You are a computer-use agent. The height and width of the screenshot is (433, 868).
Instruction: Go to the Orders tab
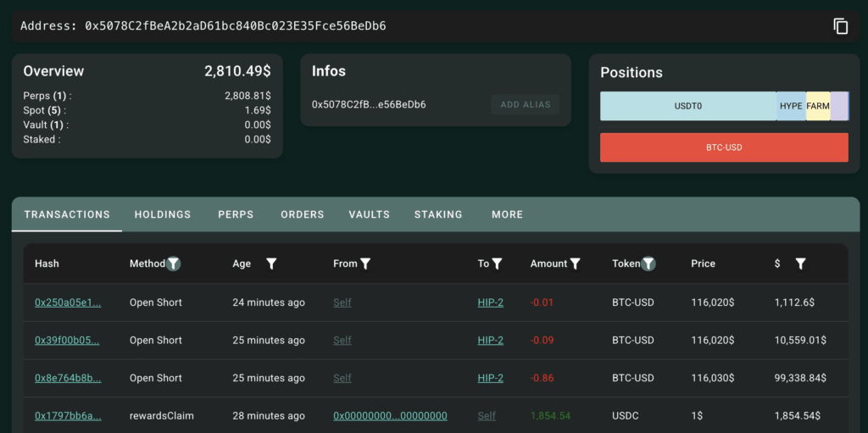coord(303,214)
